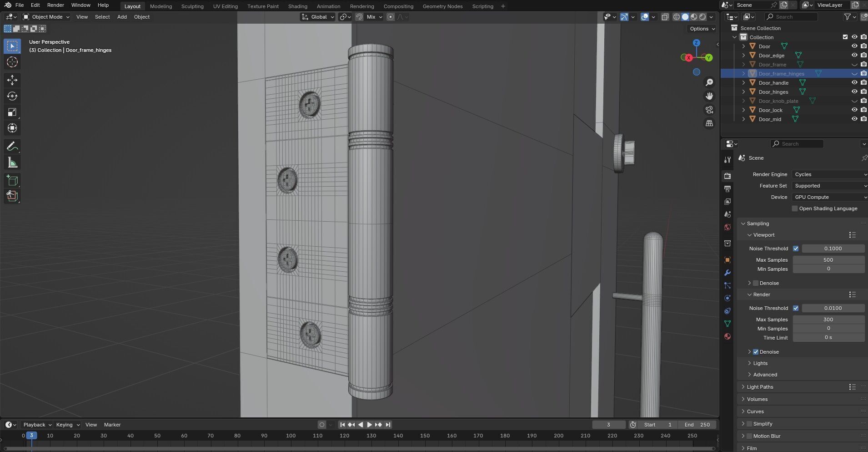
Task: Open the Render menu
Action: (x=55, y=5)
